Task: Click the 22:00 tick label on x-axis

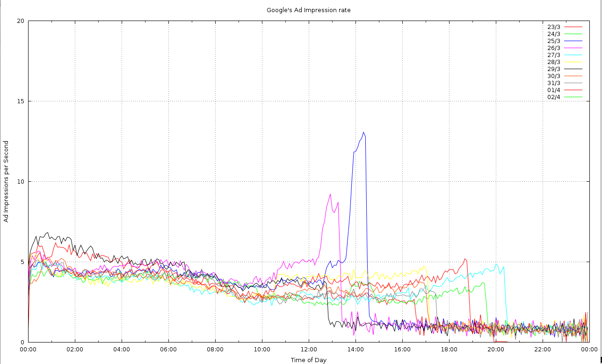Action: coord(542,349)
